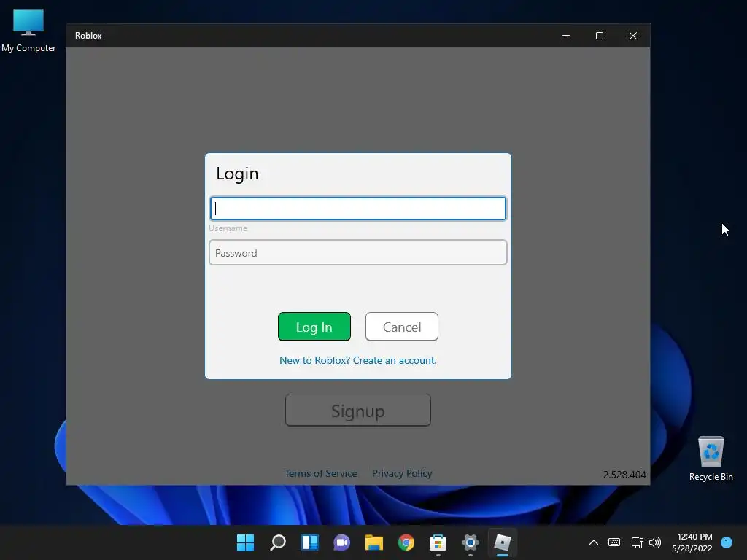747x560 pixels.
Task: Click the Username input field
Action: pyautogui.click(x=357, y=208)
